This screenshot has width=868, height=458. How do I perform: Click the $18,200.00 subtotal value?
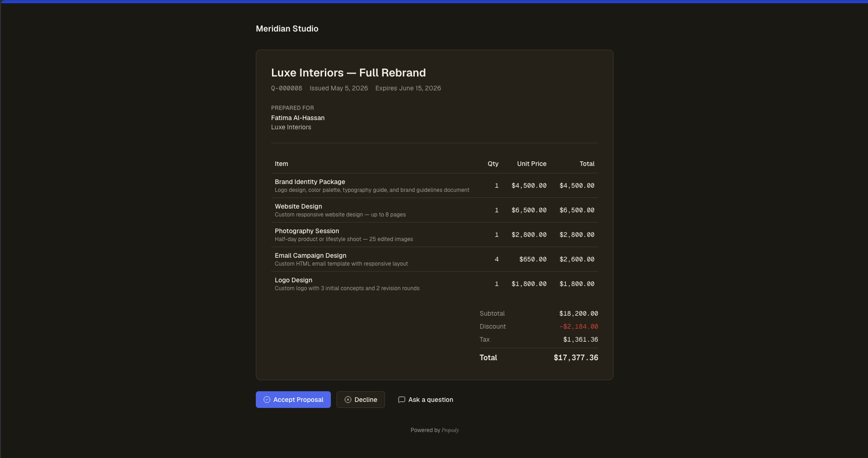point(579,313)
